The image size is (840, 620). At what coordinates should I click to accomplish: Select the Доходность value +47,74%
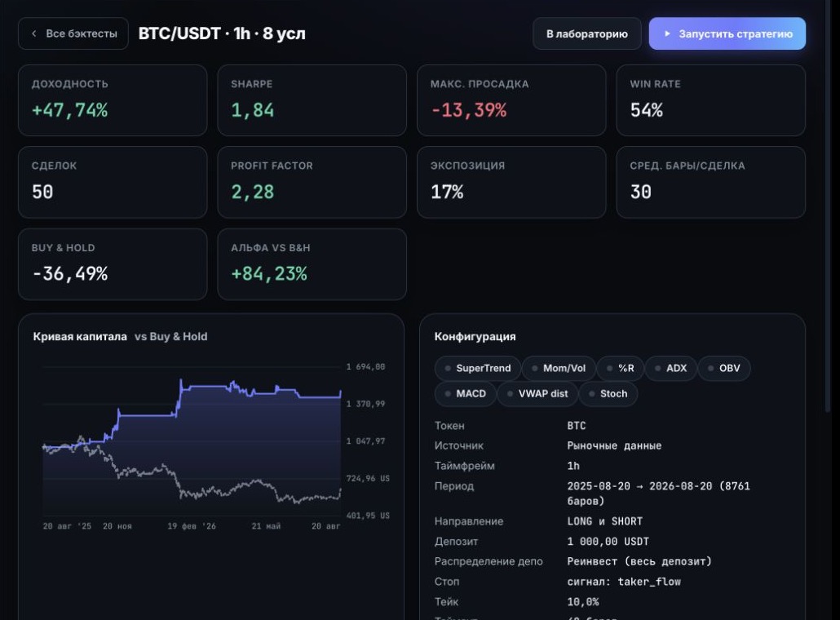coord(69,110)
